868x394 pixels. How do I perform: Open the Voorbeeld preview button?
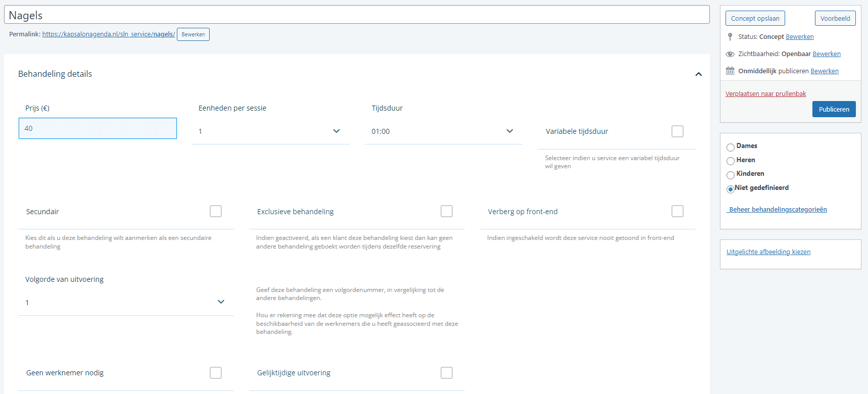pyautogui.click(x=835, y=18)
